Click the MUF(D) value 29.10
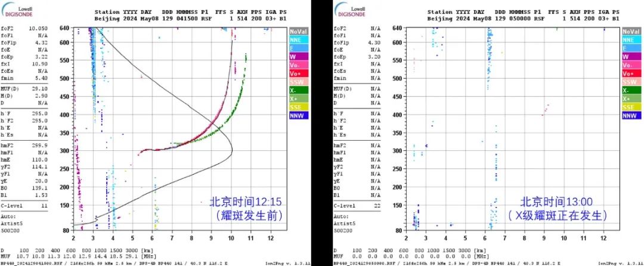The image size is (644, 266). point(41,88)
